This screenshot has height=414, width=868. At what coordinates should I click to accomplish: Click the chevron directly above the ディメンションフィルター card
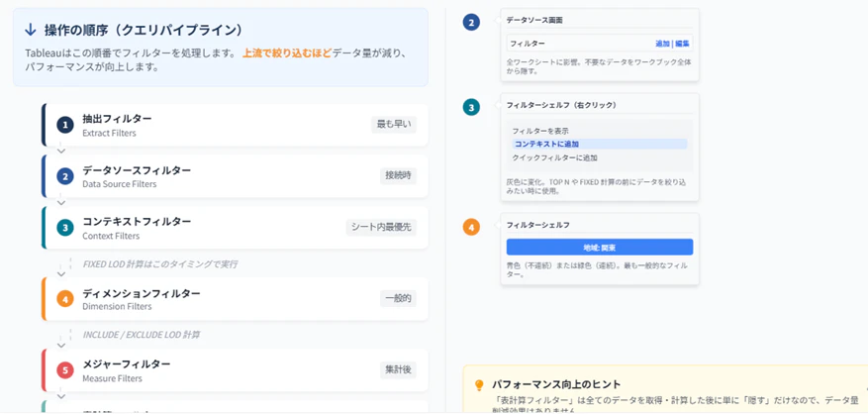pyautogui.click(x=61, y=273)
